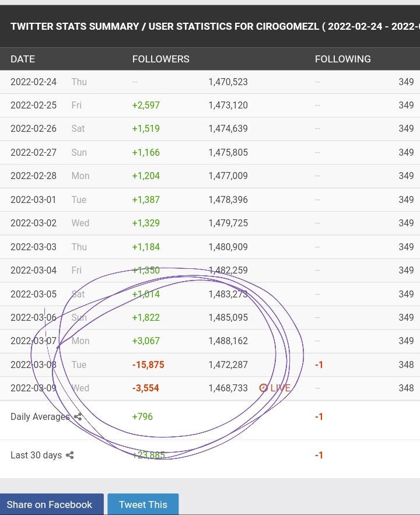This screenshot has width=420, height=515.
Task: Click follower total 1,488,162
Action: [228, 341]
